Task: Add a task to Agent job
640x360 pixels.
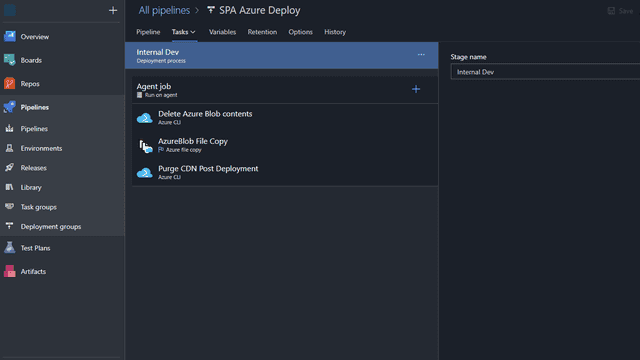Action: point(416,89)
